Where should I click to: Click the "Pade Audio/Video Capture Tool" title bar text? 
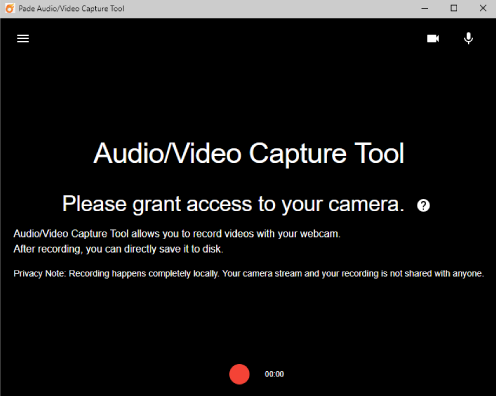[x=71, y=9]
